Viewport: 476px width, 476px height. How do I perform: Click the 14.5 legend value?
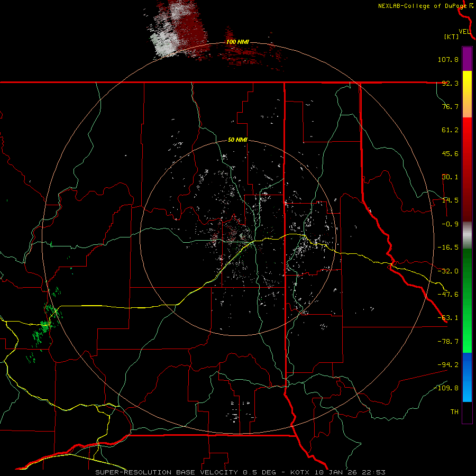pyautogui.click(x=450, y=200)
